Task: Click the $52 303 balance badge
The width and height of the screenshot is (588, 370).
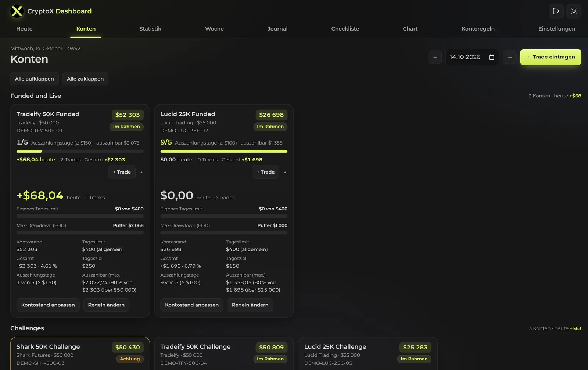Action: (128, 115)
